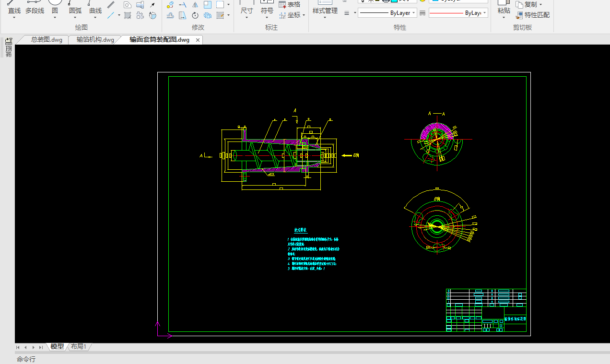Switch to the 布局1 layout tab
This screenshot has width=610, height=364.
[79, 346]
